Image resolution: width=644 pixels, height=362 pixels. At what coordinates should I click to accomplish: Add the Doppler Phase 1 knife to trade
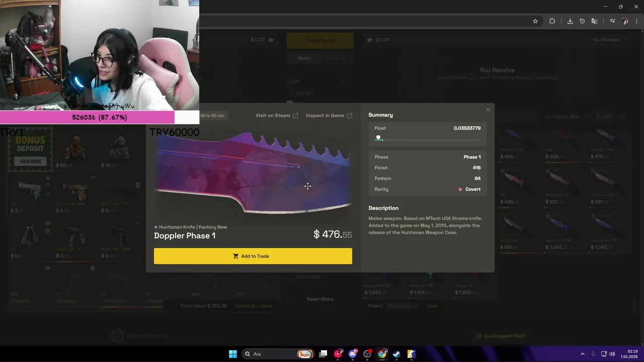coord(253,256)
